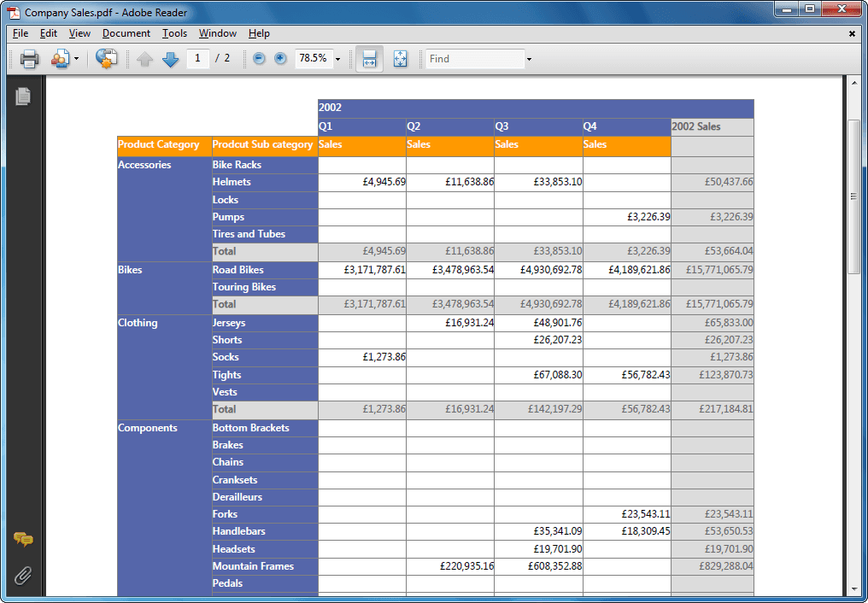Click the '£23,543.11' Forks Q4 value
Screen dimensions: 868x603
(x=646, y=514)
